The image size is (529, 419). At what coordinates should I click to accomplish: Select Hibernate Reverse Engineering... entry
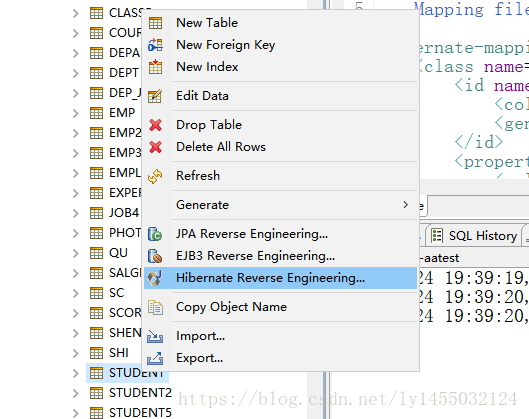(x=281, y=278)
